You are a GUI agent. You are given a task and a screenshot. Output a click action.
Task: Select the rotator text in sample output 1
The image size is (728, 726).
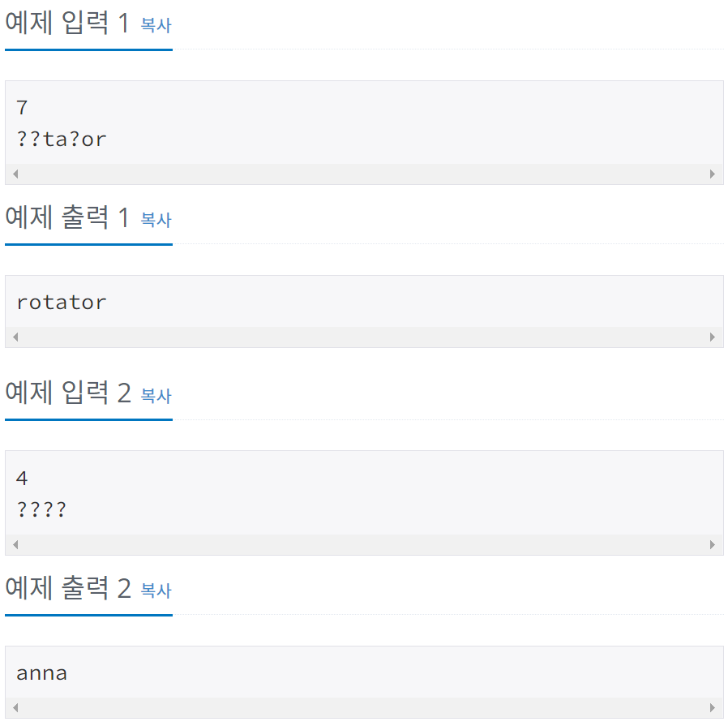tap(60, 301)
